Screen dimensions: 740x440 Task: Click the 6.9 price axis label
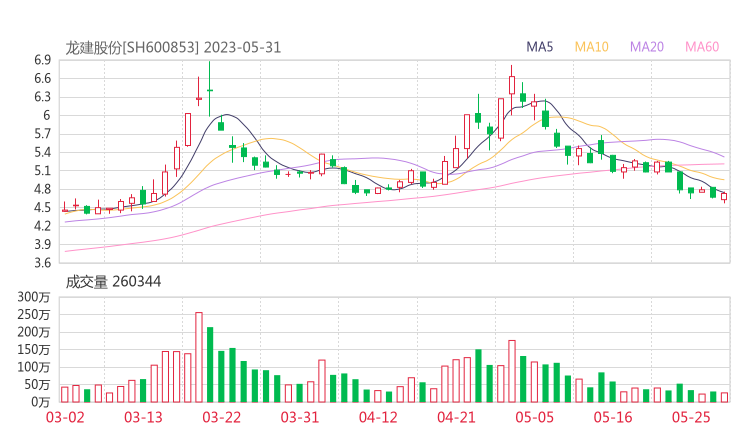[42, 60]
